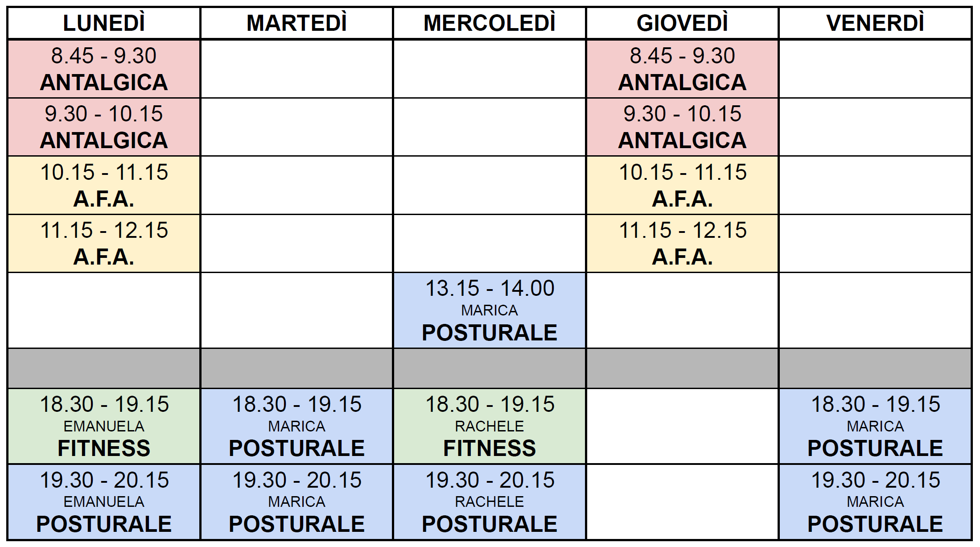Select Tuesday's 18.30 POSTURALE class with Marica
Screen dimensions: 980x547
click(296, 426)
